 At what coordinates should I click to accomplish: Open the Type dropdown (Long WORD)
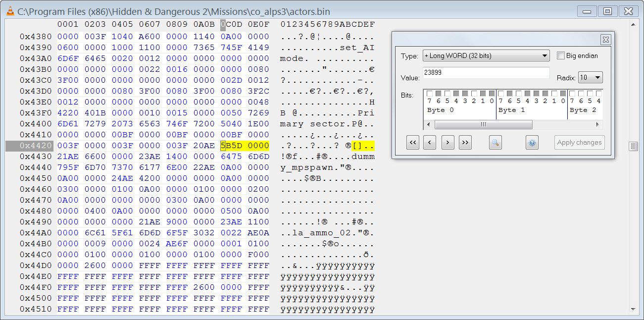(x=486, y=55)
